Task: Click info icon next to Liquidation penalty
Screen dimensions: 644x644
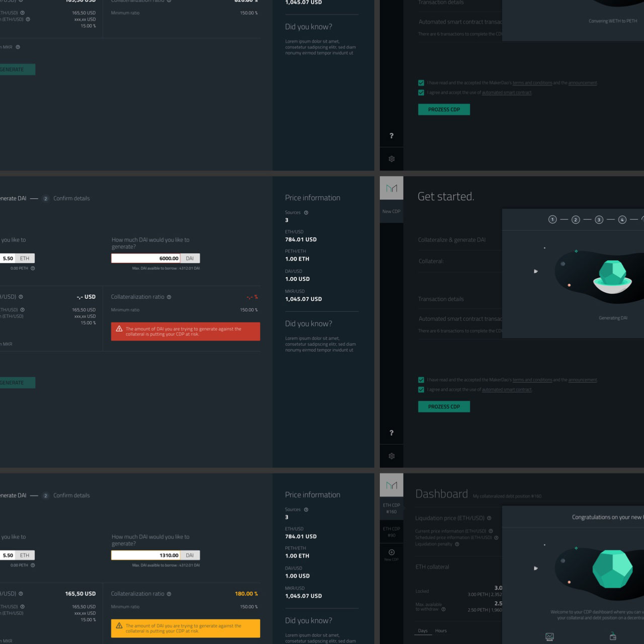Action: coord(457,544)
